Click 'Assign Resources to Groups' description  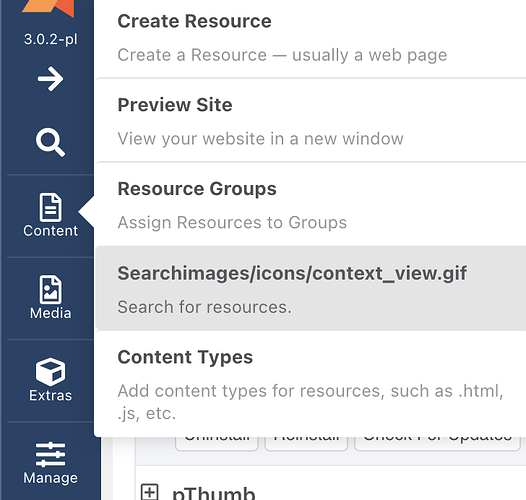click(232, 222)
